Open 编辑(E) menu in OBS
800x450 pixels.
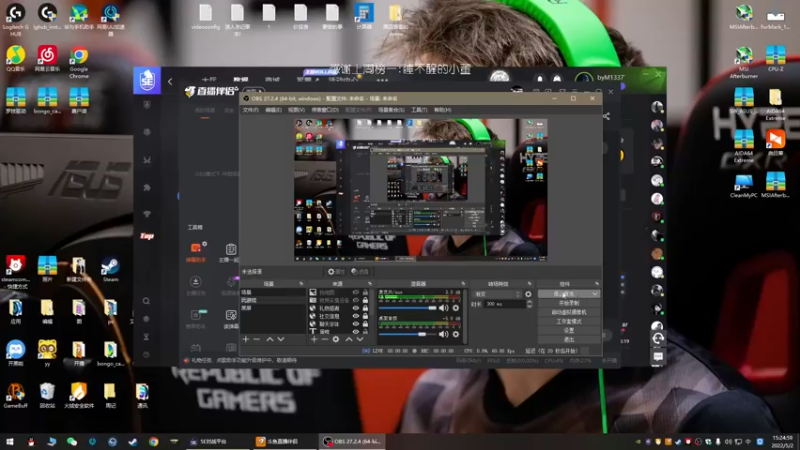273,110
